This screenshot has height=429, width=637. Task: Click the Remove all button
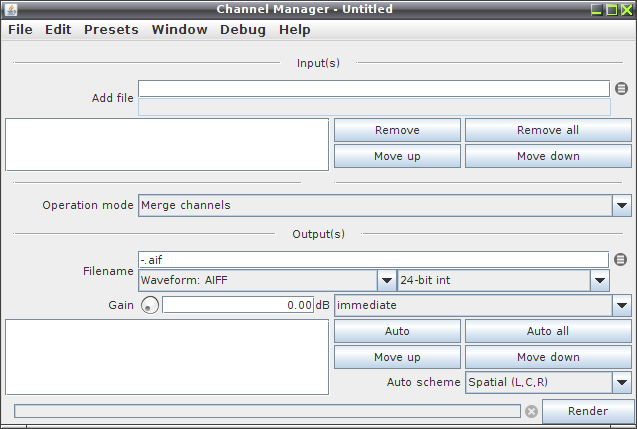pyautogui.click(x=548, y=130)
